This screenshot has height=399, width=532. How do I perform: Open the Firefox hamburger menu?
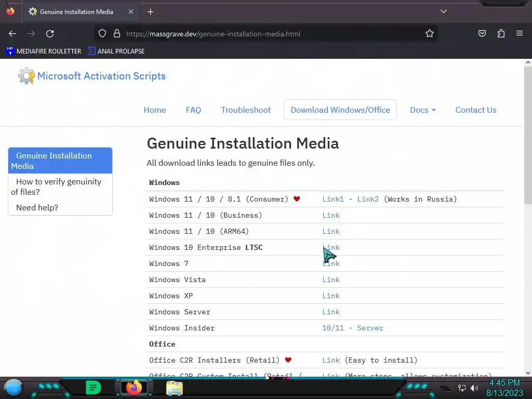(x=520, y=33)
